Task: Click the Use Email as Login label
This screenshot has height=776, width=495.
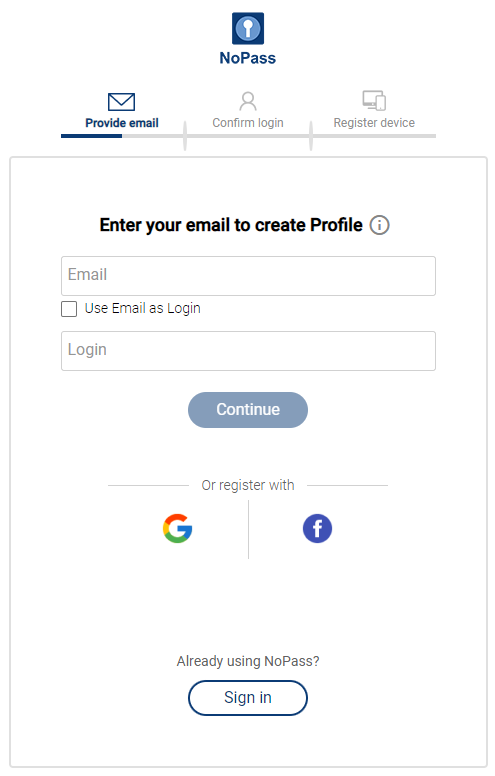Action: pos(143,308)
